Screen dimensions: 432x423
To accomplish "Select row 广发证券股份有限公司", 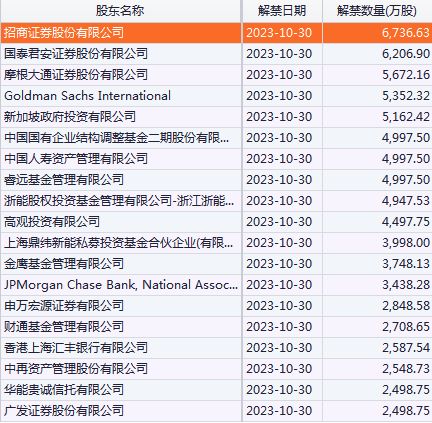I will coord(216,411).
